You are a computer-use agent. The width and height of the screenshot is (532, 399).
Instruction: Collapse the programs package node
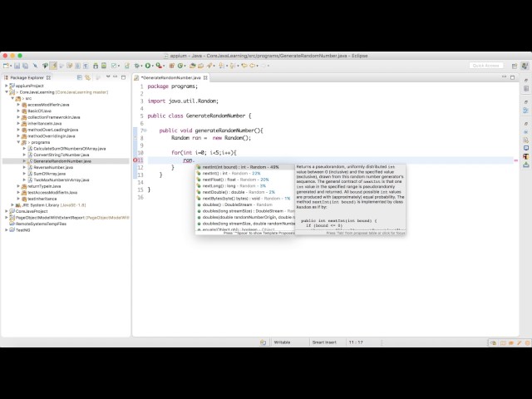tap(18, 142)
